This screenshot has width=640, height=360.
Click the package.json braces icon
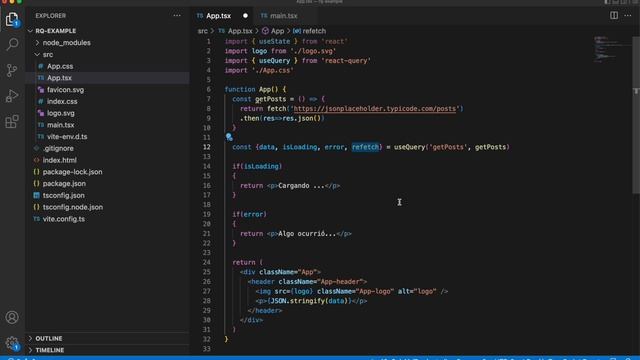pyautogui.click(x=36, y=184)
